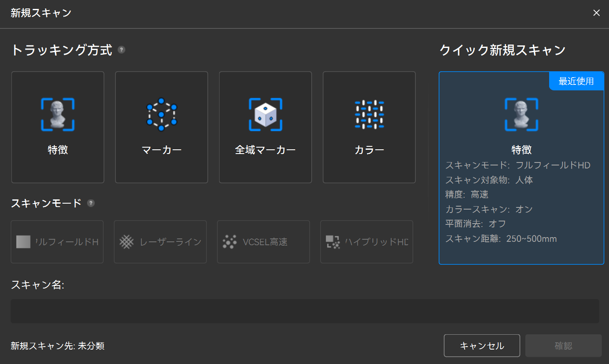Click the 精度: 高速 text

coord(467,194)
